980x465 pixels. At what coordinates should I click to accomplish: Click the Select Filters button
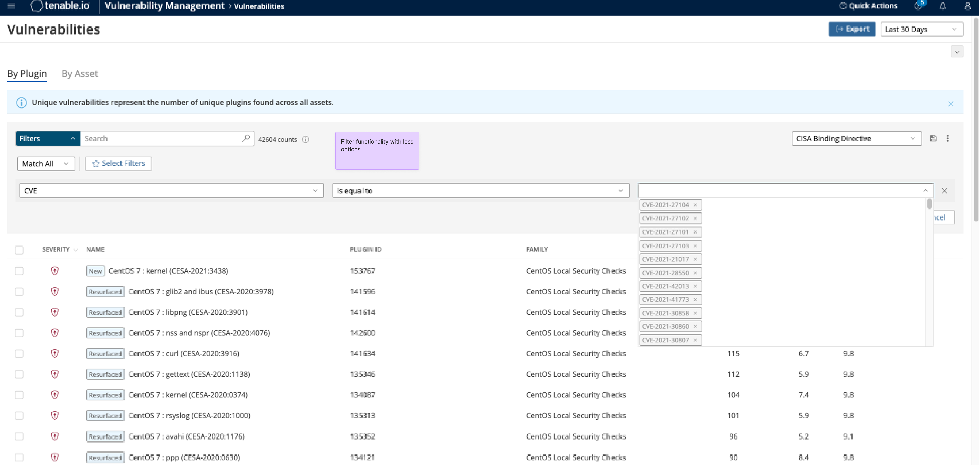[118, 164]
